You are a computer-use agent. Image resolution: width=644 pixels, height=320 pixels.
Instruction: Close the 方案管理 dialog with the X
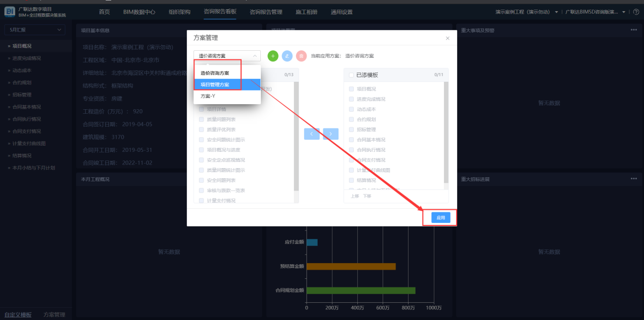coord(447,38)
